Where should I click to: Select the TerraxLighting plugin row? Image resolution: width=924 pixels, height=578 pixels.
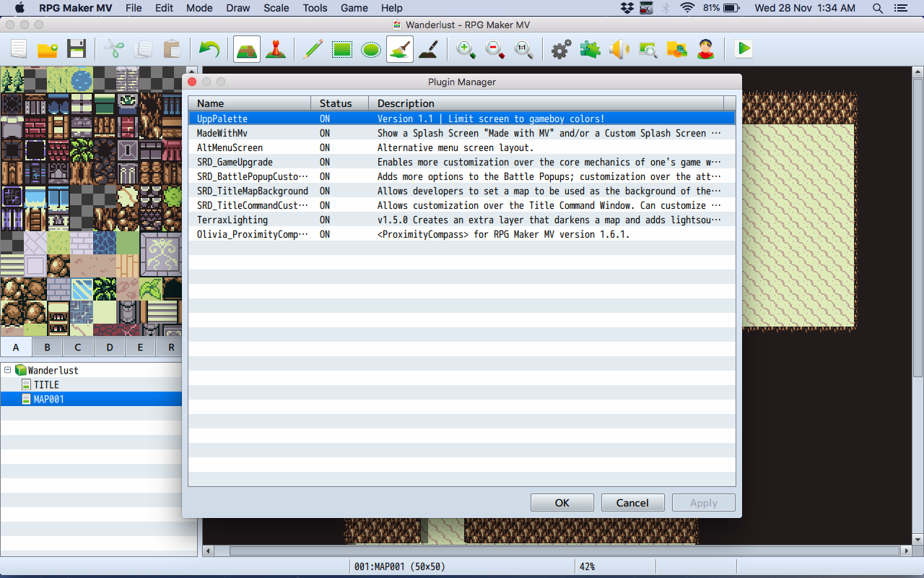pos(462,220)
